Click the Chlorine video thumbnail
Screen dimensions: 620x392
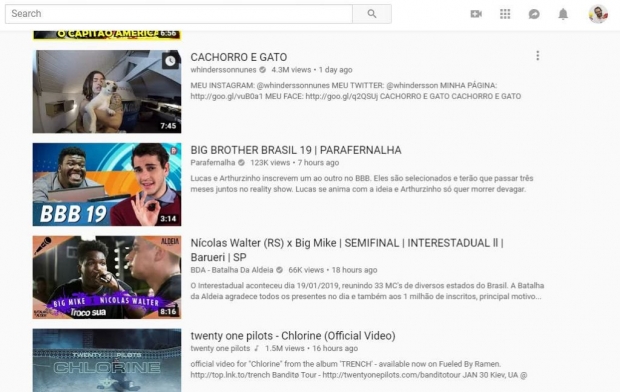click(107, 360)
